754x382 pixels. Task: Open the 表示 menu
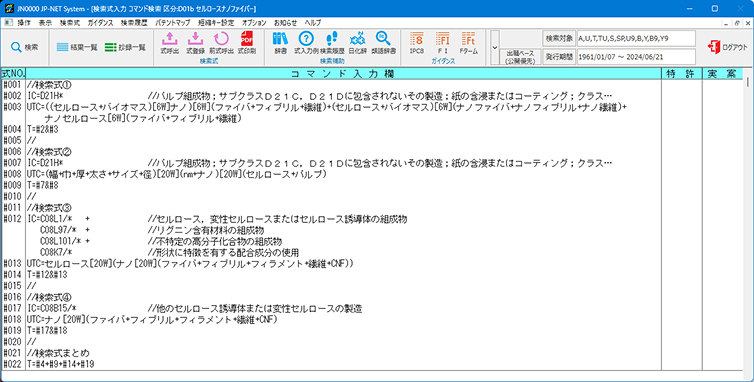(x=45, y=23)
